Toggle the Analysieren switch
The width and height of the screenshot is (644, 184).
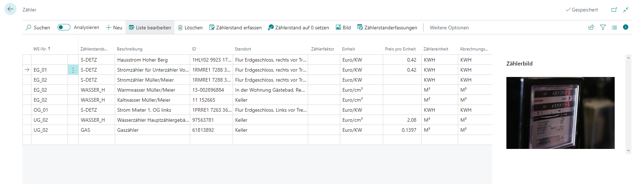(64, 28)
